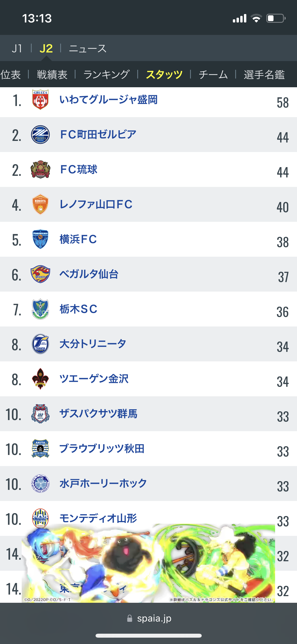Tap the FC Machida Zelvia emblem
This screenshot has width=297, height=644.
tap(40, 135)
